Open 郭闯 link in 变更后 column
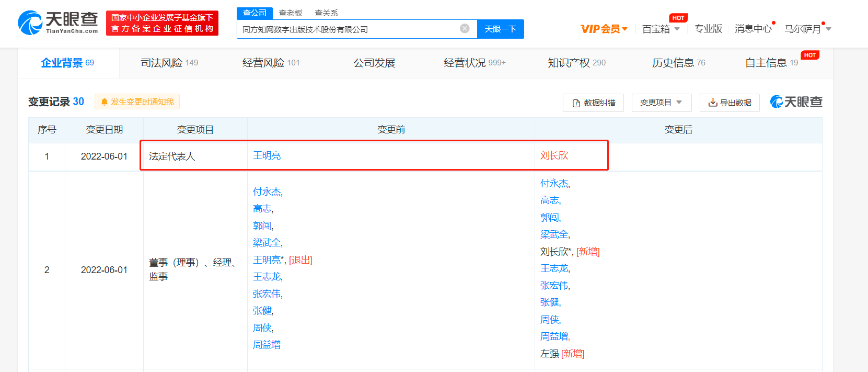Screen dimensions: 868x372 tap(550, 217)
